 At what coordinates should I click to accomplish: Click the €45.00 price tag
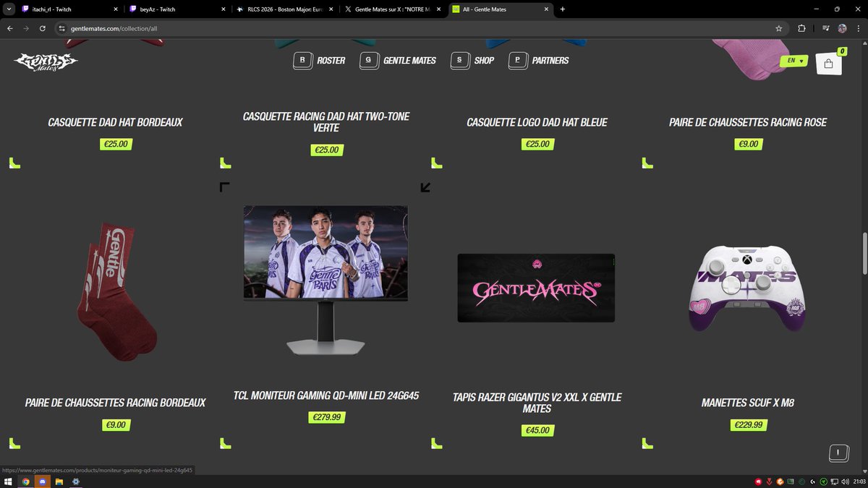pos(537,430)
